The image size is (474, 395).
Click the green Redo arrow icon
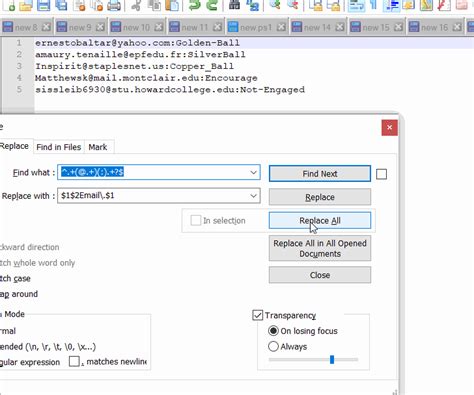pyautogui.click(x=212, y=5)
